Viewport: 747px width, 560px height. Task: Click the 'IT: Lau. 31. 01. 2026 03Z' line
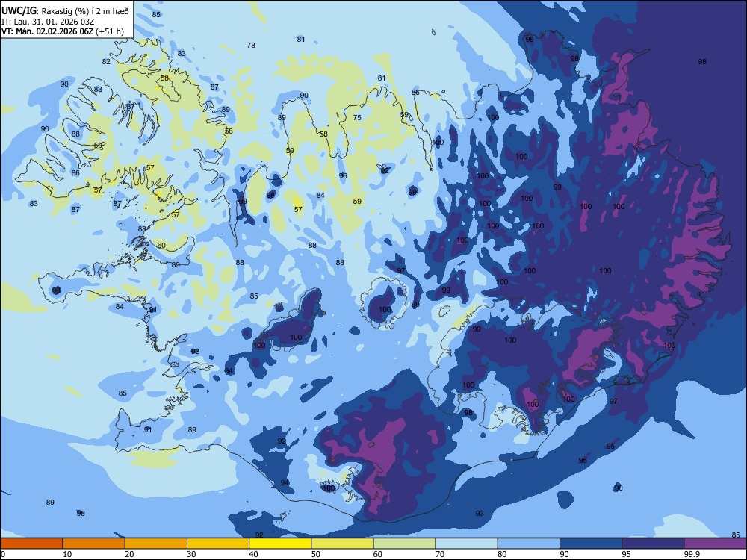48,22
